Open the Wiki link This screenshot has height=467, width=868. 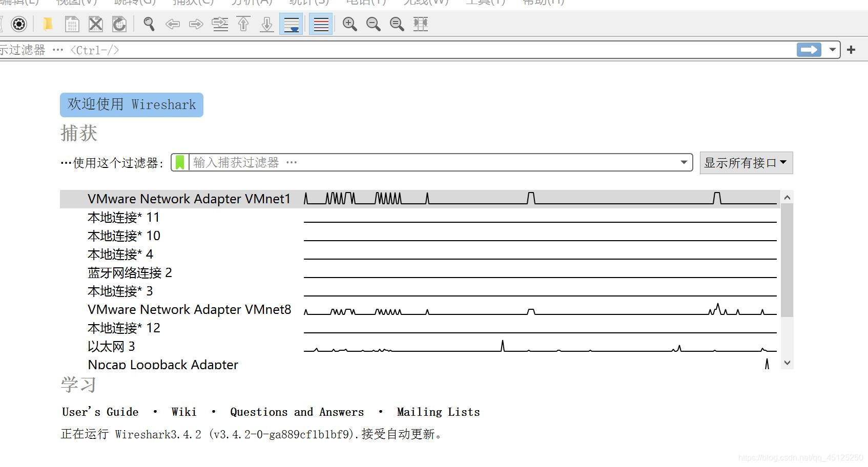tap(184, 412)
